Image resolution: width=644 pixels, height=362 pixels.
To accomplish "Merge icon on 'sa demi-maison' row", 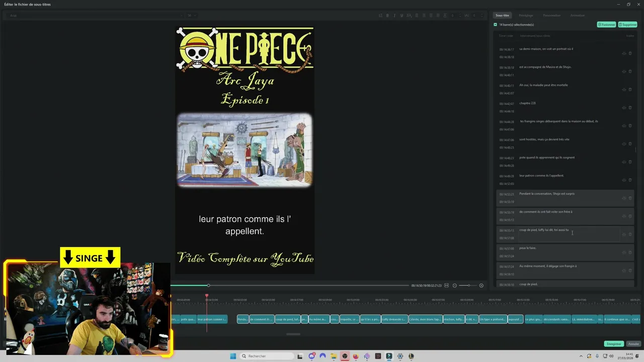I will coord(624,53).
